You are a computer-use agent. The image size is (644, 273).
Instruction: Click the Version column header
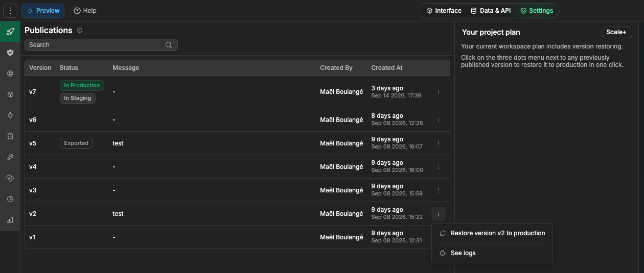point(40,68)
